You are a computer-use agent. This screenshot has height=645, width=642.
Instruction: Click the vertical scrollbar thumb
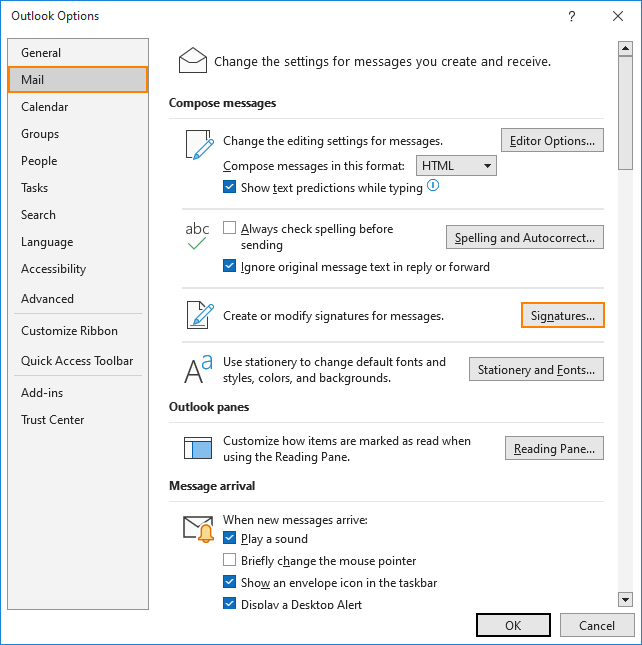(625, 113)
